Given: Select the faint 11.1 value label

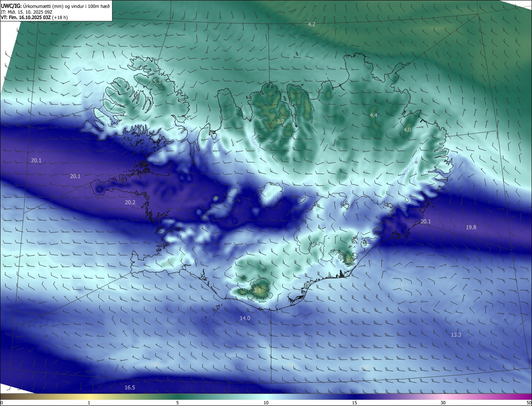Looking at the screenshot, I should [403, 284].
